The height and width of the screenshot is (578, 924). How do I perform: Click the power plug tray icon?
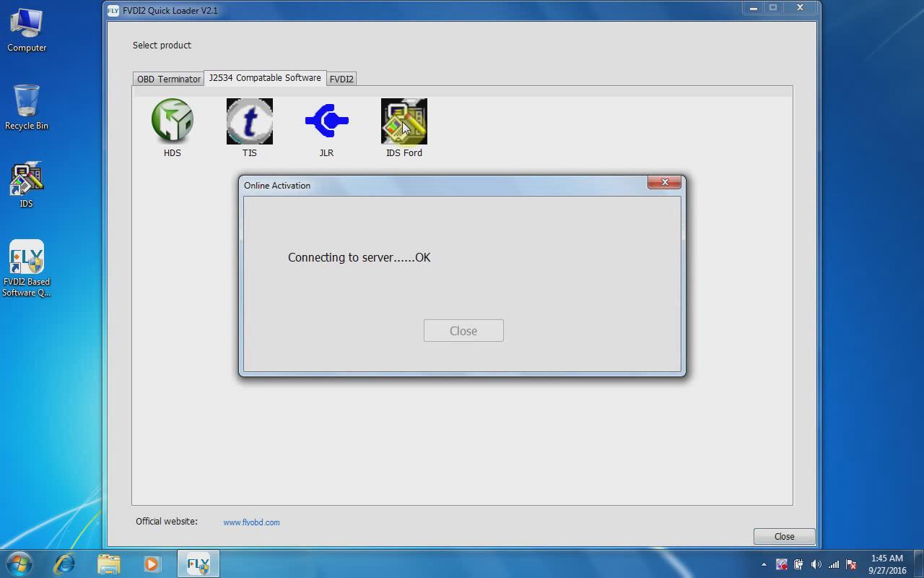(798, 564)
